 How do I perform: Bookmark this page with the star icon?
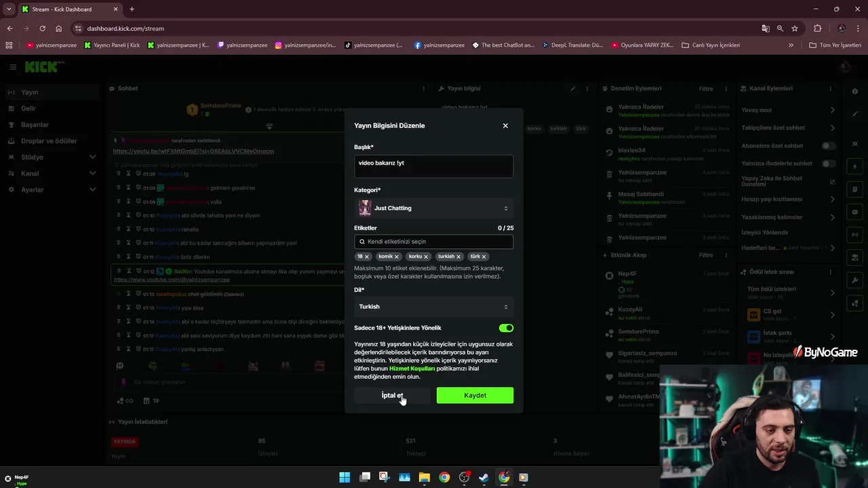tap(795, 28)
